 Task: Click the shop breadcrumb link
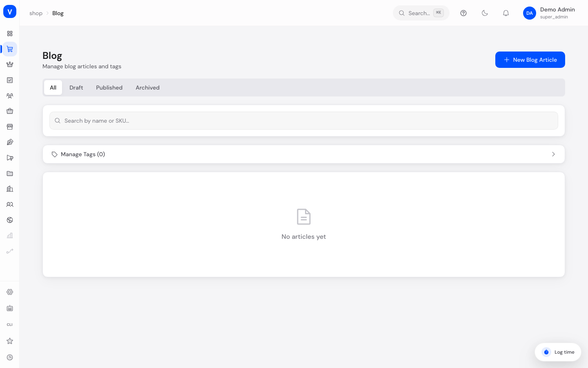point(36,13)
